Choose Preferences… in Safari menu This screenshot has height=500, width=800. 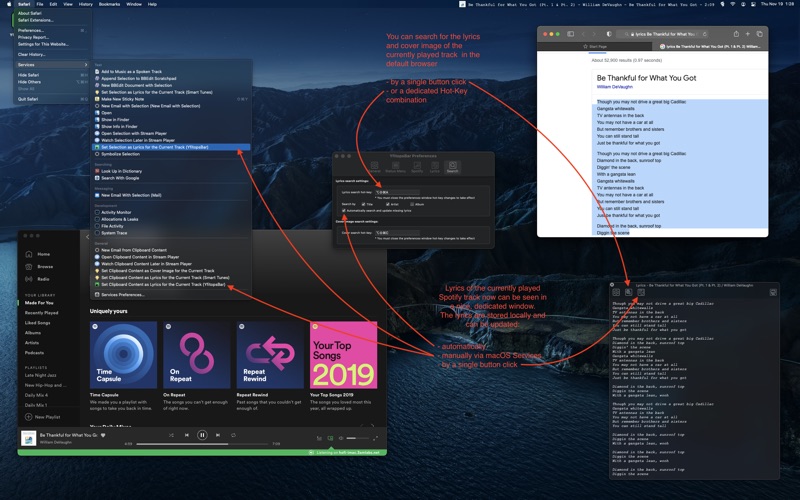(x=51, y=31)
